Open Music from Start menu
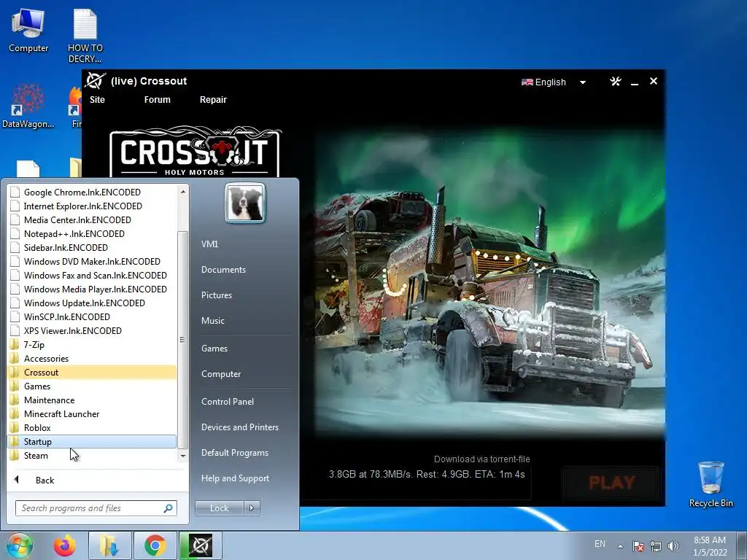747x560 pixels. [x=212, y=321]
